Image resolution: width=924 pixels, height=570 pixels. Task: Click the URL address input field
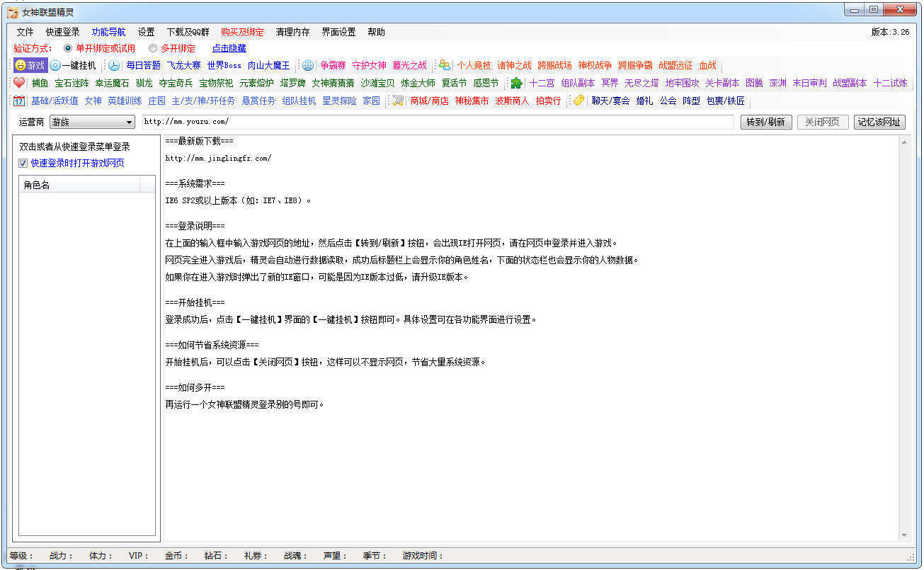coord(438,122)
